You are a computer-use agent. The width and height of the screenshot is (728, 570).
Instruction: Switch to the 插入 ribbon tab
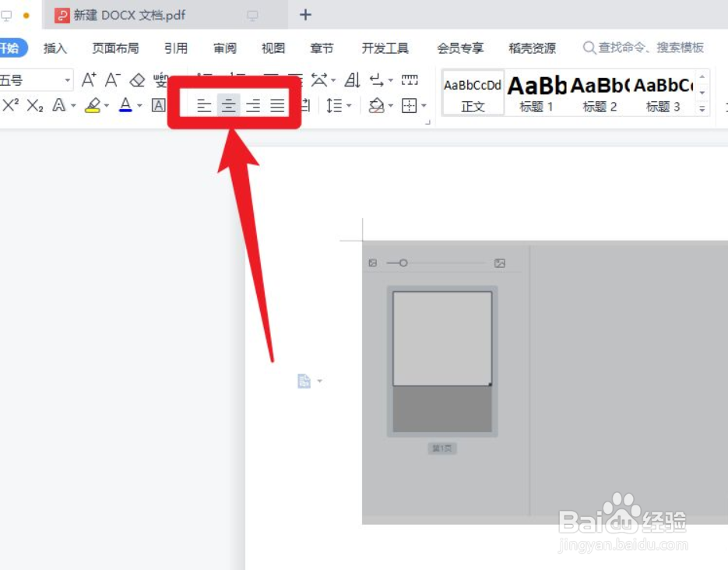(x=54, y=47)
